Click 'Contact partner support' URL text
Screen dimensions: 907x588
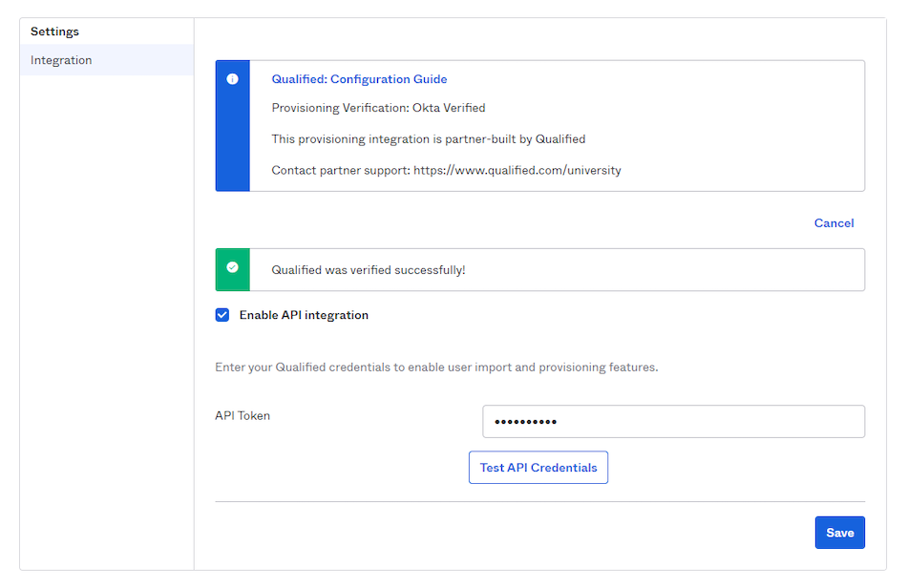click(x=517, y=171)
